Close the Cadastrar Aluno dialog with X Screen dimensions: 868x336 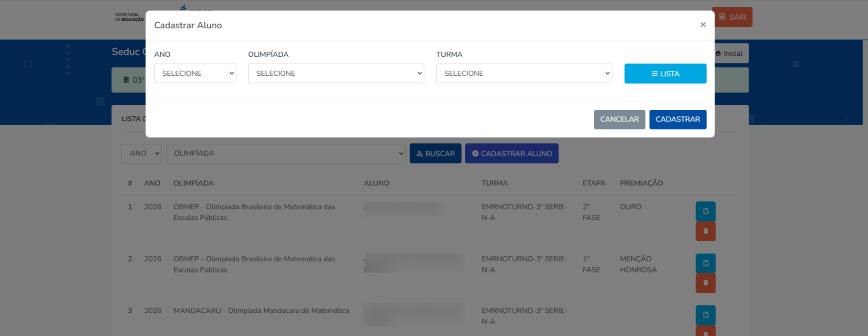[x=703, y=25]
